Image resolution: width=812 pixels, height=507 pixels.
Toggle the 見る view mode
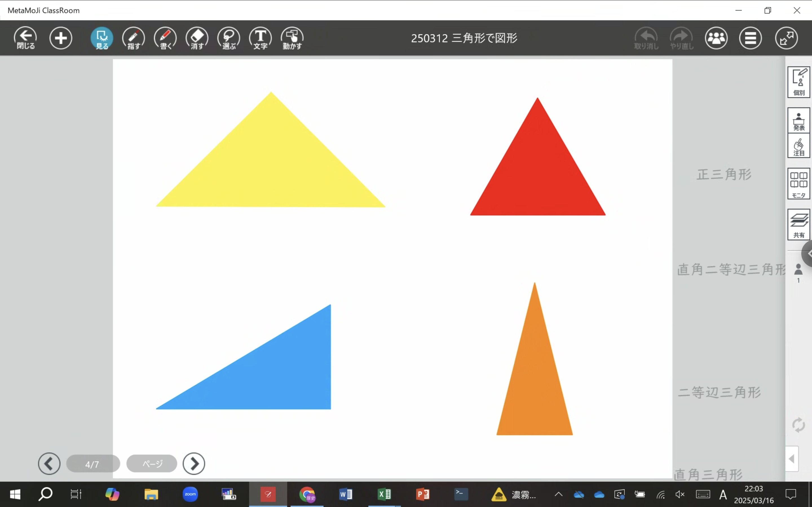[x=102, y=38]
